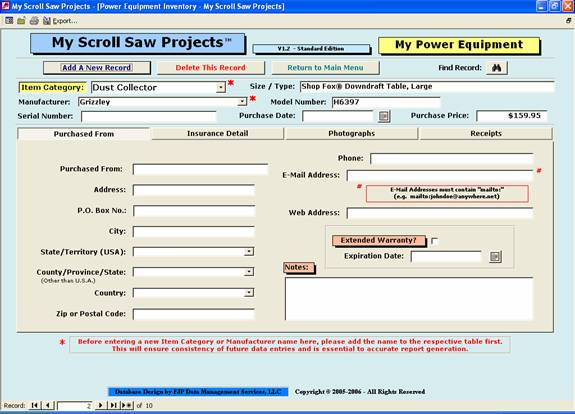Jump to the last record
575x414 pixels.
pos(113,405)
